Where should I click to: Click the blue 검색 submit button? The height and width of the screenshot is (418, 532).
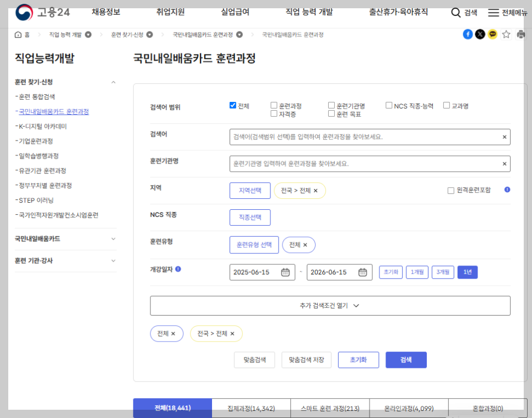(406, 360)
